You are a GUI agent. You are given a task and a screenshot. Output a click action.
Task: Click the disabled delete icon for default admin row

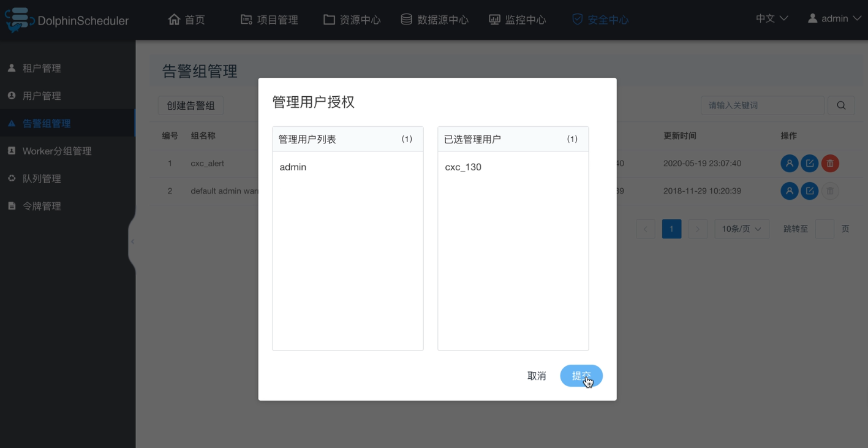point(830,191)
